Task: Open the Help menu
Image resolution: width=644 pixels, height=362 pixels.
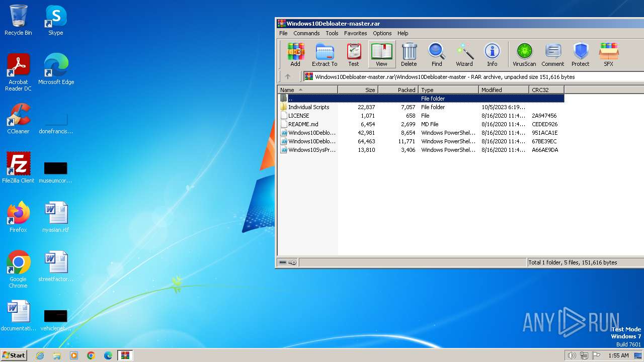Action: tap(403, 33)
